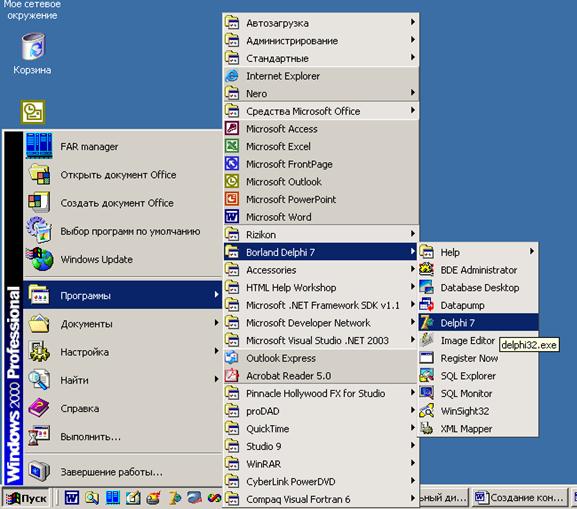Open Image Editor
577x509 pixels.
click(x=478, y=340)
